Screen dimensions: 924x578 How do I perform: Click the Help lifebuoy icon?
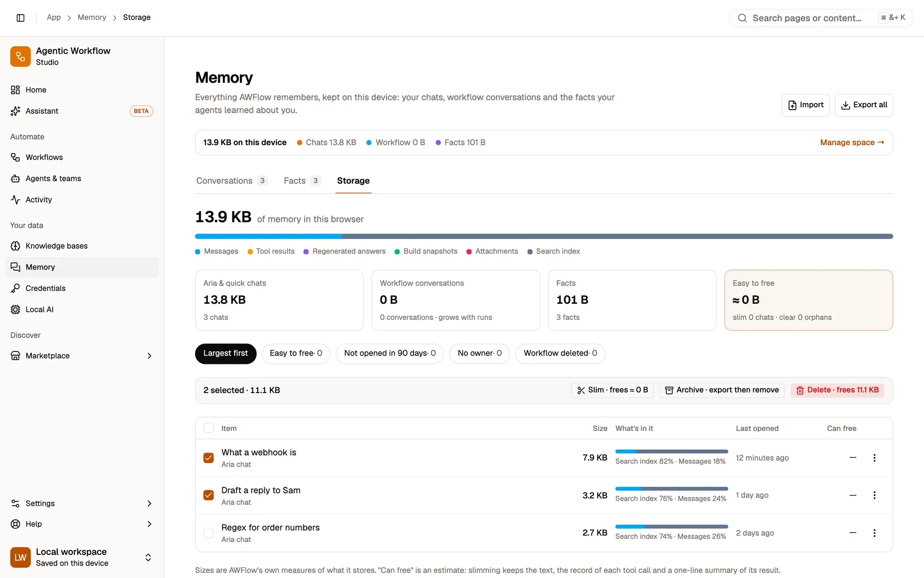coord(15,524)
